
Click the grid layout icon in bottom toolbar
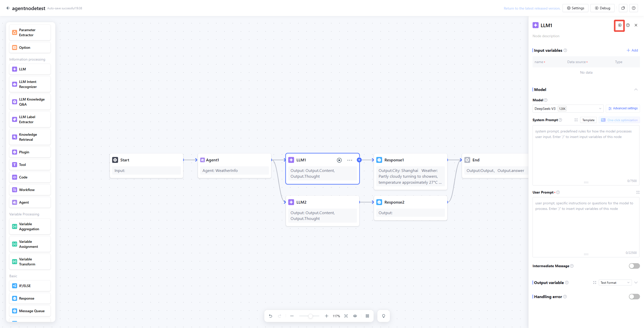(367, 316)
